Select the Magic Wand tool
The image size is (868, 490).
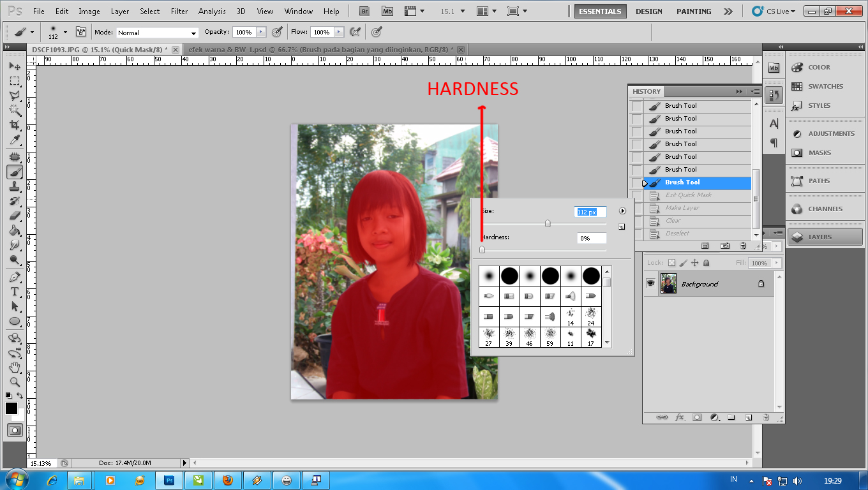[x=15, y=110]
